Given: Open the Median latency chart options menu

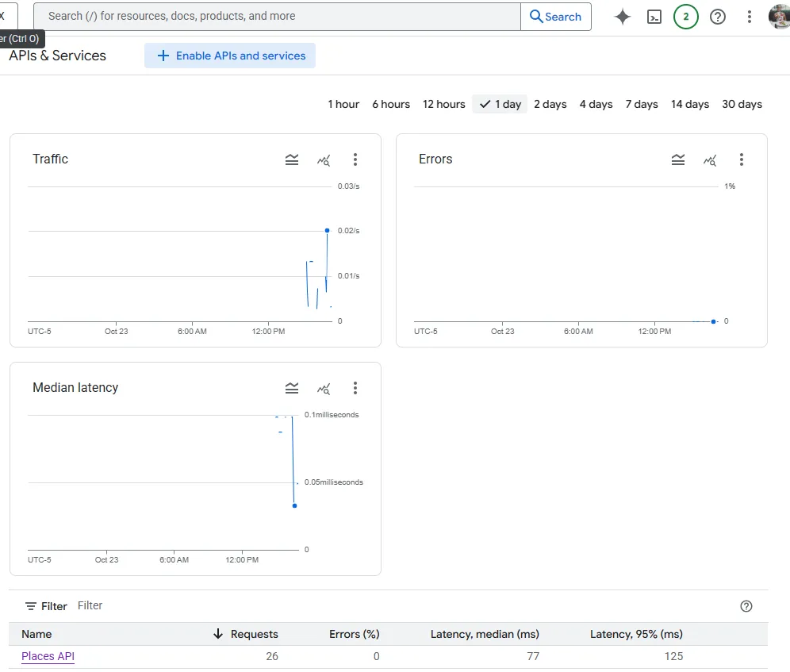Looking at the screenshot, I should coord(355,388).
